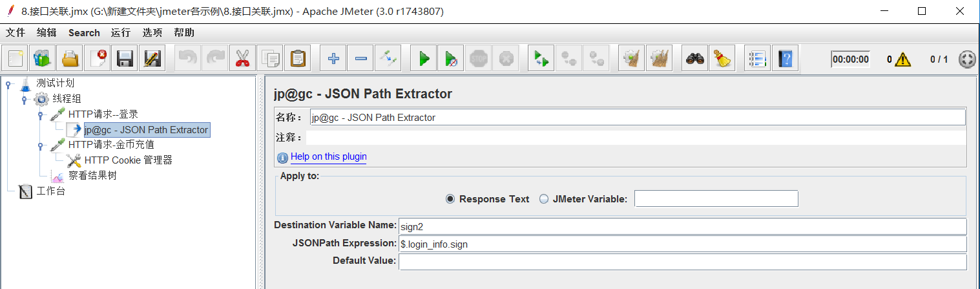Click Remote Shutdown All icon
This screenshot has height=289, width=980.
click(x=596, y=59)
